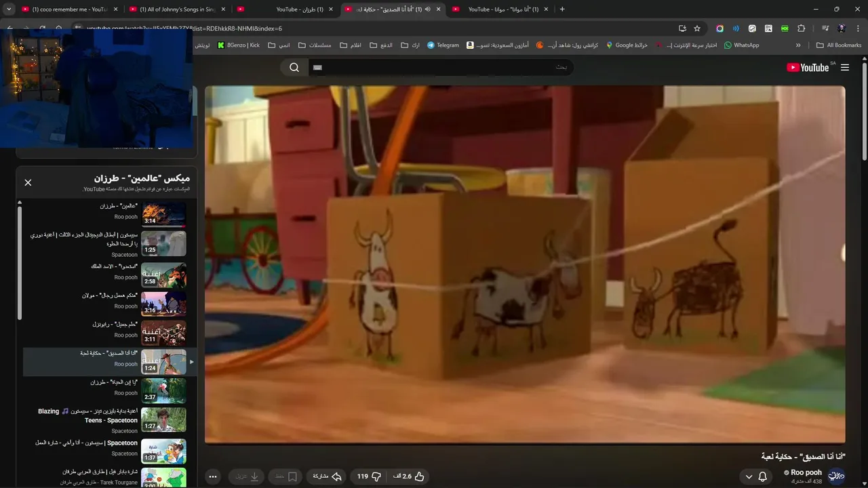Close the 'All of Johnny's Songs' tab

click(x=223, y=9)
